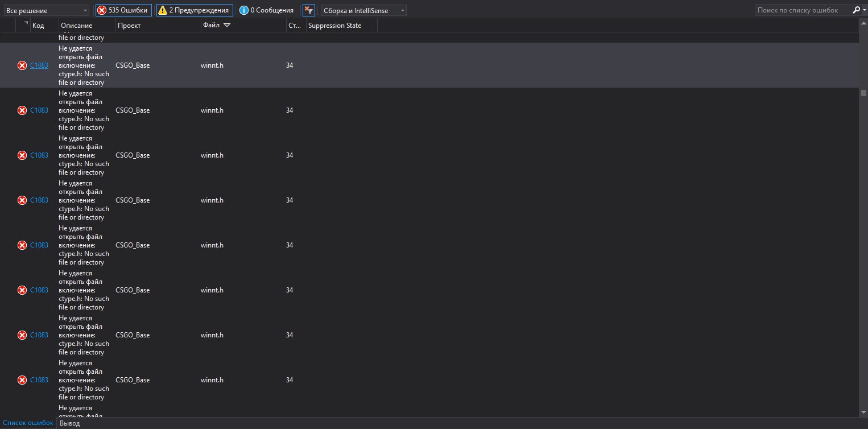868x429 pixels.
Task: Click the error icon of the last full row
Action: [x=22, y=380]
